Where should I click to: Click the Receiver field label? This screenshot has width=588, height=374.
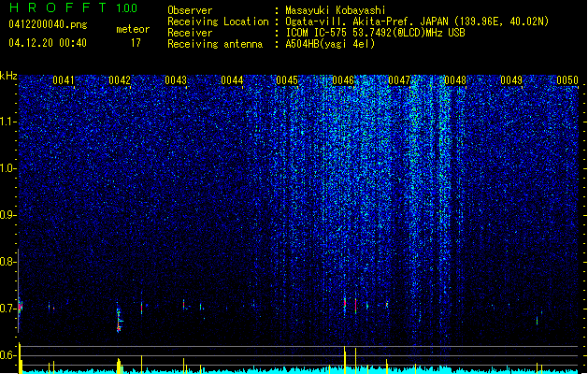tap(190, 33)
